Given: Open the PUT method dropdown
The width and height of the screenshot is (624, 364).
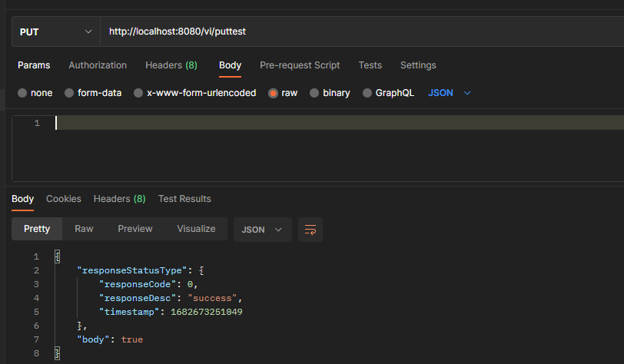Looking at the screenshot, I should 55,31.
